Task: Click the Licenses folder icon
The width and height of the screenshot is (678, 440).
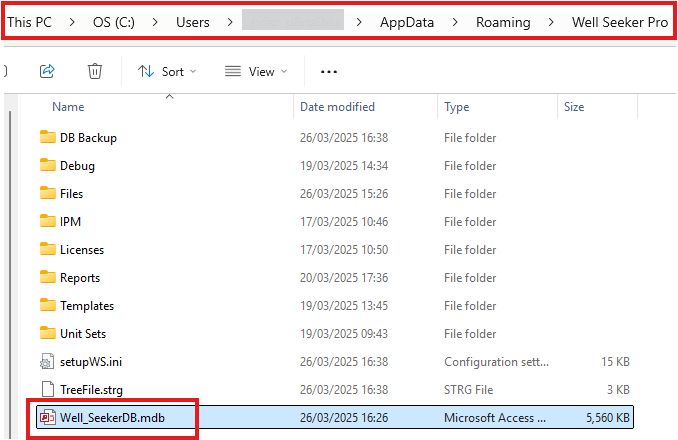Action: (x=47, y=250)
